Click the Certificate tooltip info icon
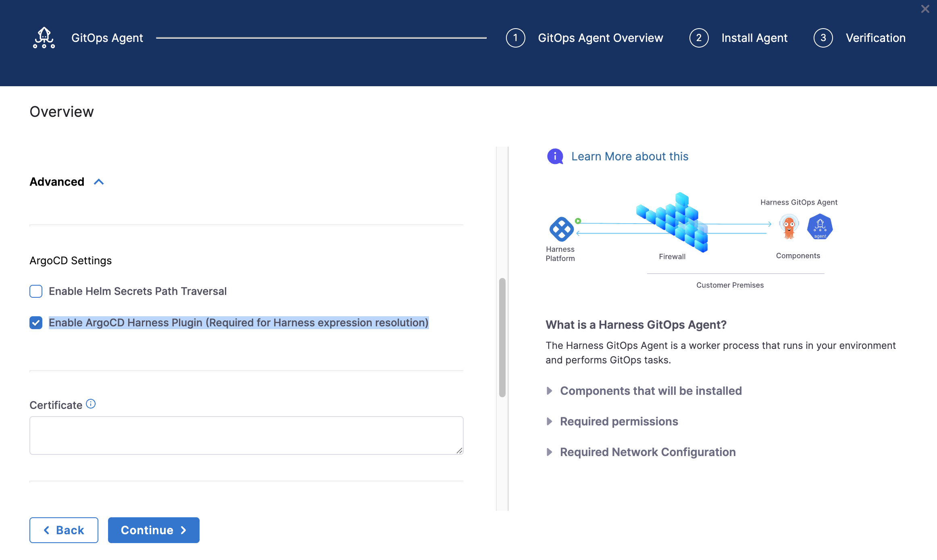The height and width of the screenshot is (560, 937). tap(90, 403)
